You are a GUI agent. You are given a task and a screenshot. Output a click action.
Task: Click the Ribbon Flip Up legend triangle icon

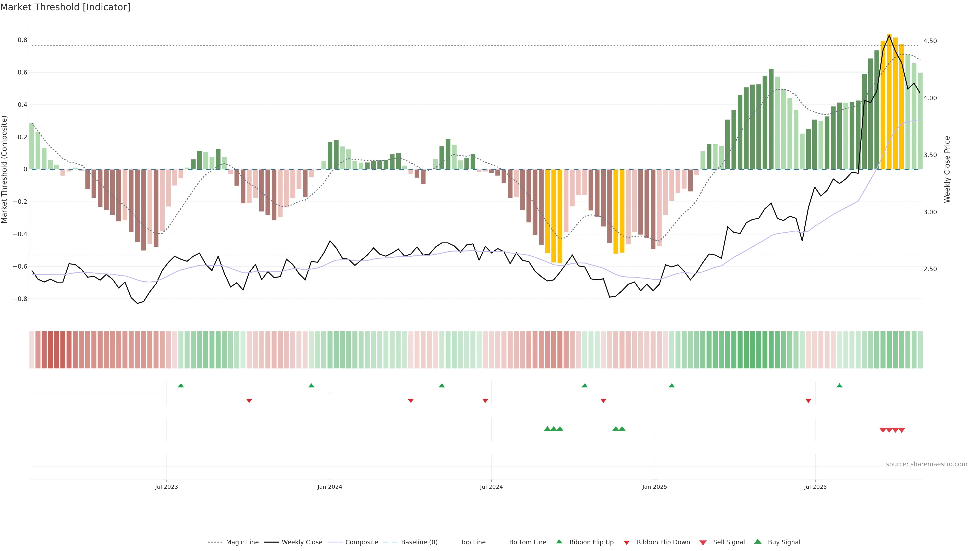tap(559, 542)
